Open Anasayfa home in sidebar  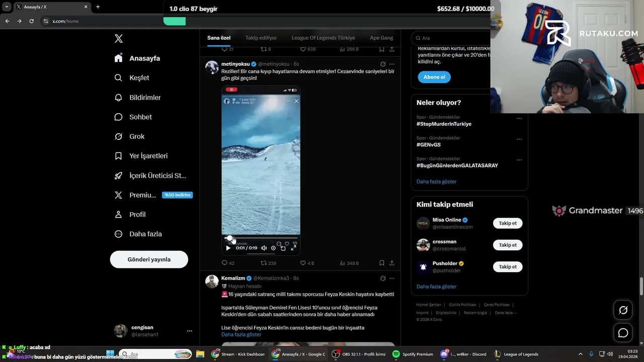[137, 58]
